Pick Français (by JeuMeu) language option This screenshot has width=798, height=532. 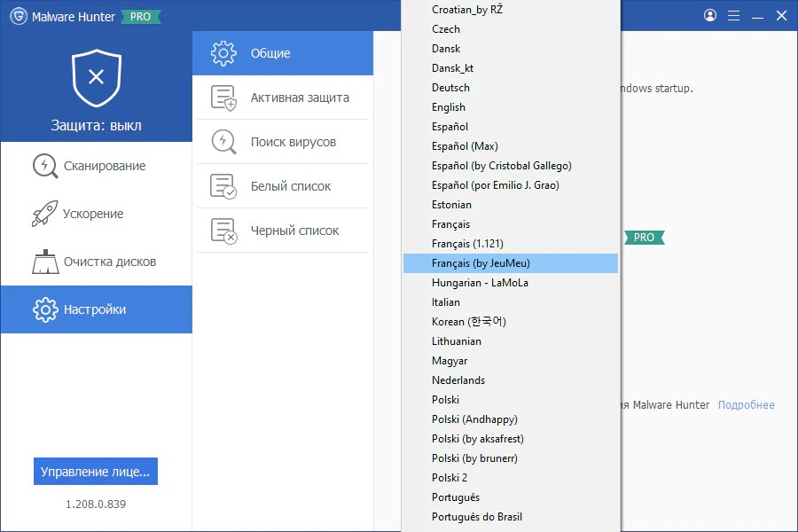tap(481, 263)
